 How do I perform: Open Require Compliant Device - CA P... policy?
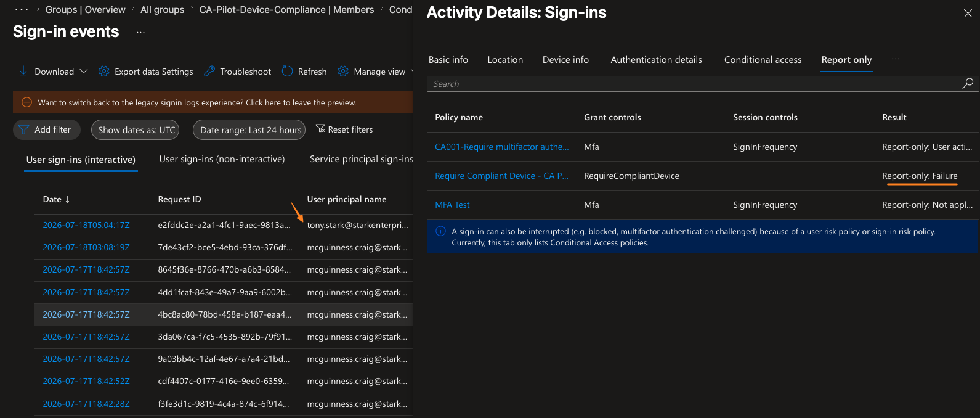click(x=502, y=176)
